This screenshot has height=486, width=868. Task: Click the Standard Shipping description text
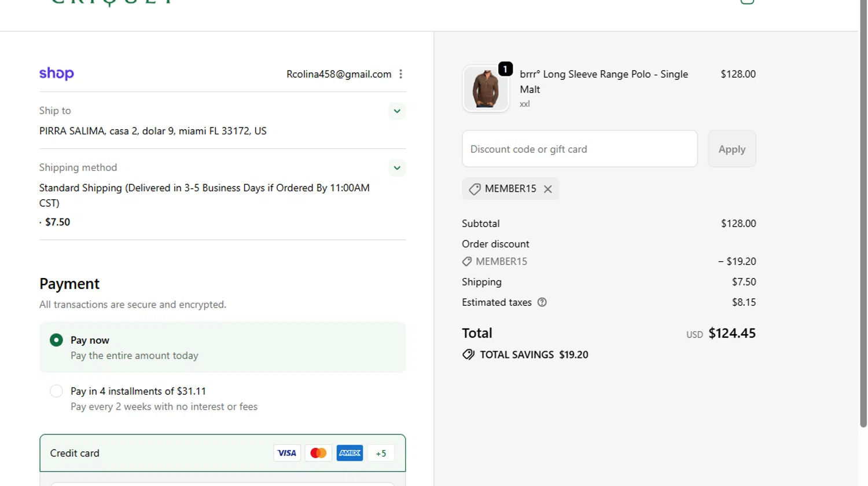(x=204, y=195)
